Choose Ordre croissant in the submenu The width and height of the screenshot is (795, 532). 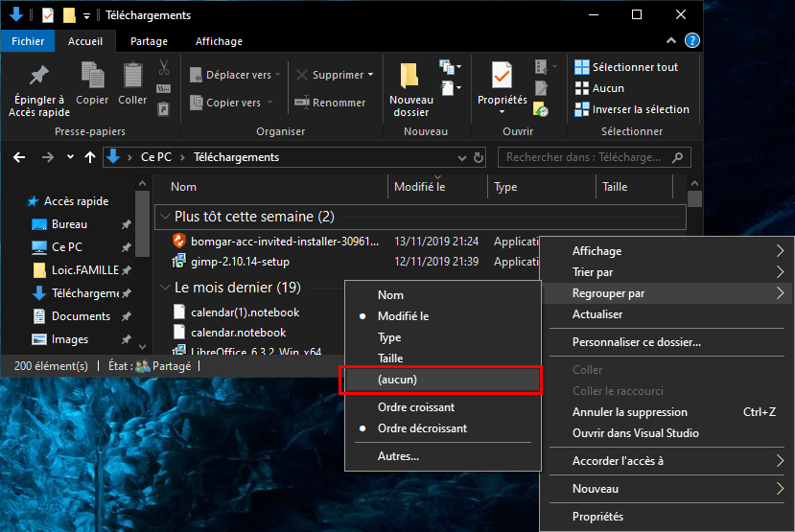point(415,407)
